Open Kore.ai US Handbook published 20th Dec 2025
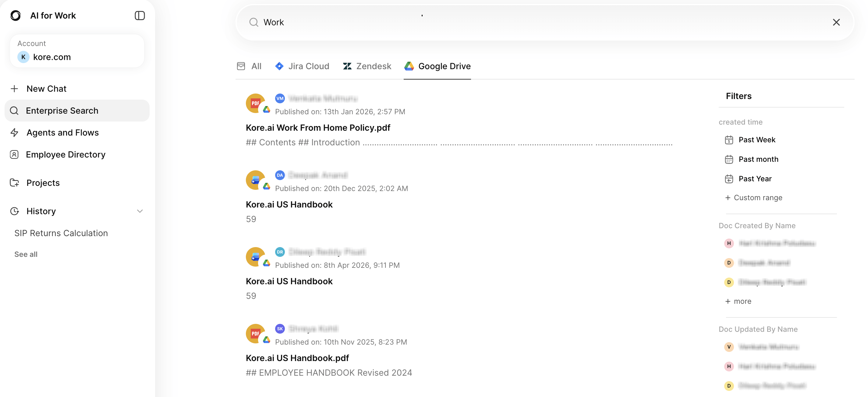 pos(289,204)
